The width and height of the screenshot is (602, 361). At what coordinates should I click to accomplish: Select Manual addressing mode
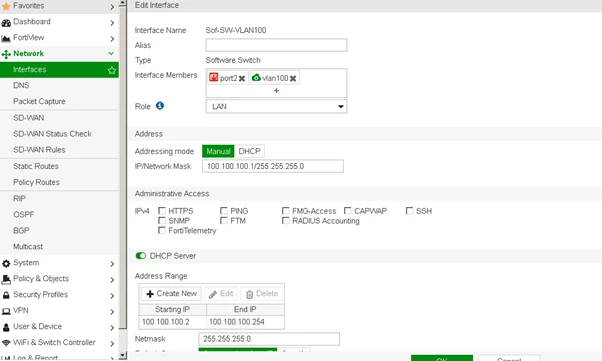click(x=218, y=151)
